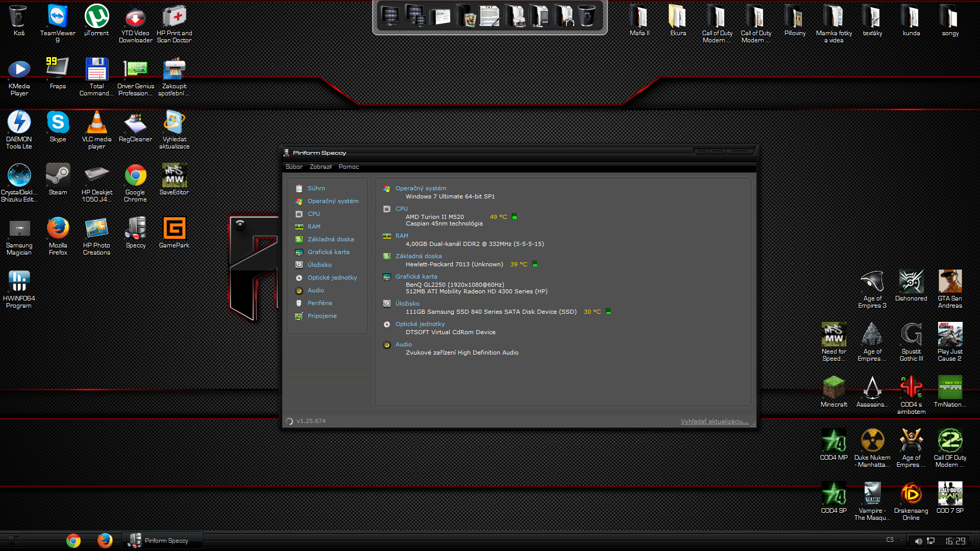Image resolution: width=980 pixels, height=551 pixels.
Task: Open HP Print and Scan Doctor icon
Action: (174, 23)
